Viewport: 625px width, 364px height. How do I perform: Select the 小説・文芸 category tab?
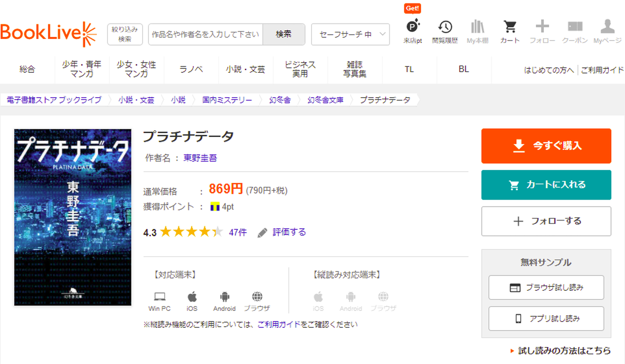(x=245, y=69)
